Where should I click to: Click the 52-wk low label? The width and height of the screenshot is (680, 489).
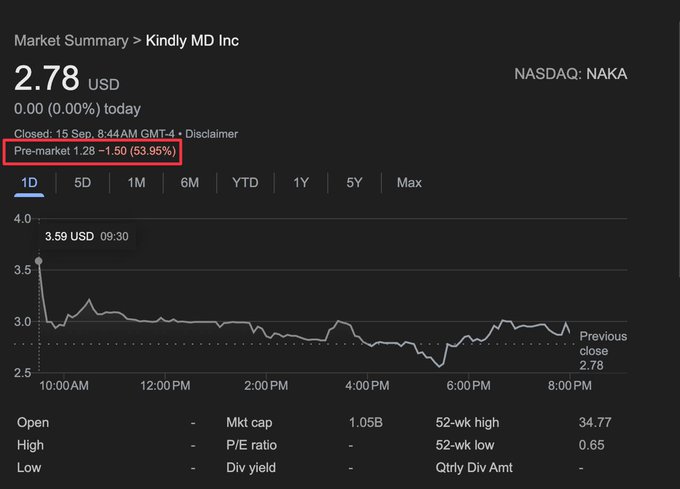click(465, 445)
